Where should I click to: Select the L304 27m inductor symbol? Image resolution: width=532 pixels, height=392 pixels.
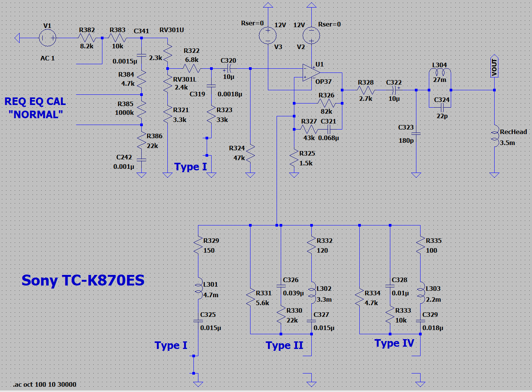(440, 73)
